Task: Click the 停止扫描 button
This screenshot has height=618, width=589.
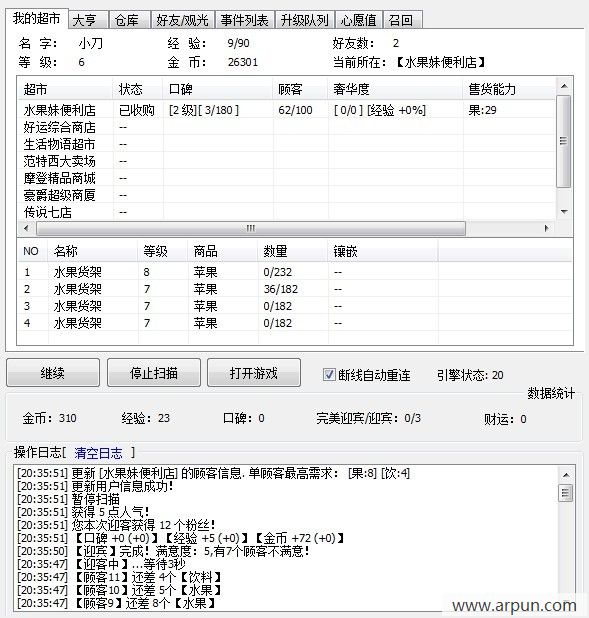Action: tap(154, 372)
